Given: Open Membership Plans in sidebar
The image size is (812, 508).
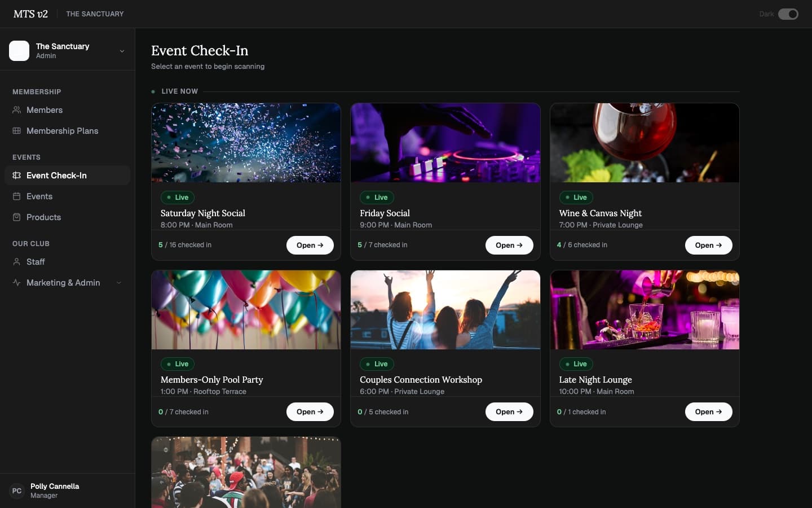Looking at the screenshot, I should [68, 131].
